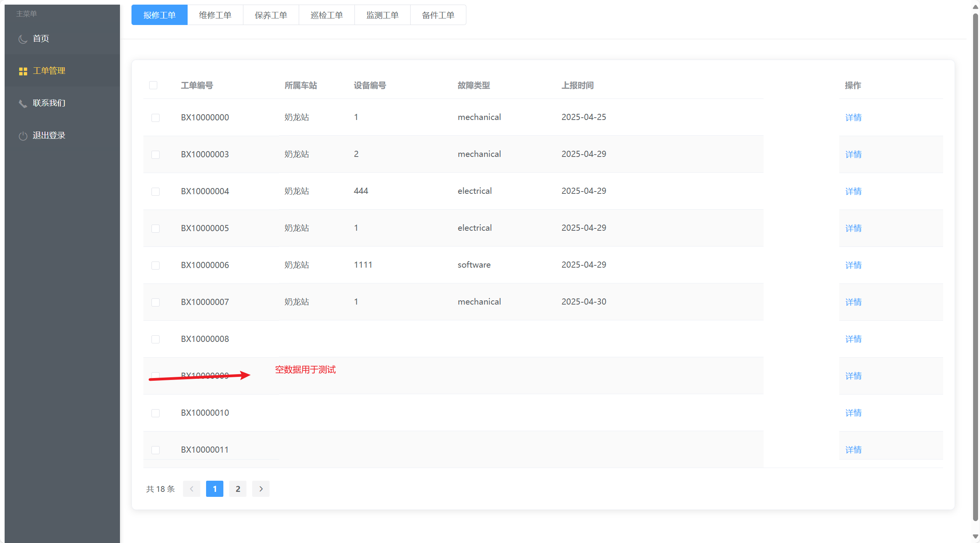980x543 pixels.
Task: Select the 巡检工单 tab
Action: click(326, 15)
